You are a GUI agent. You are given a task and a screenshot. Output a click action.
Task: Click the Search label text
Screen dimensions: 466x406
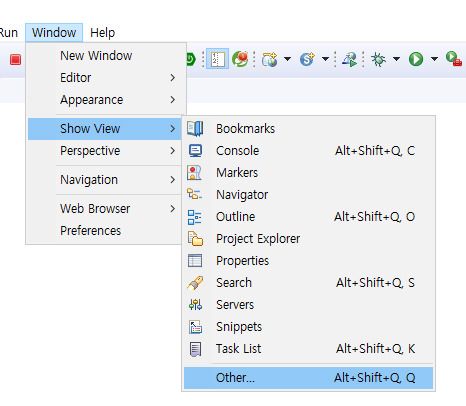point(234,283)
